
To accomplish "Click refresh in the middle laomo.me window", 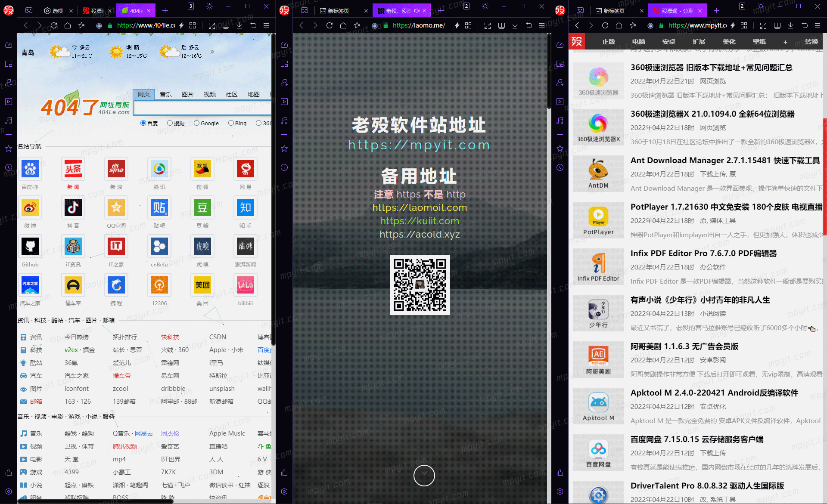I will [330, 25].
